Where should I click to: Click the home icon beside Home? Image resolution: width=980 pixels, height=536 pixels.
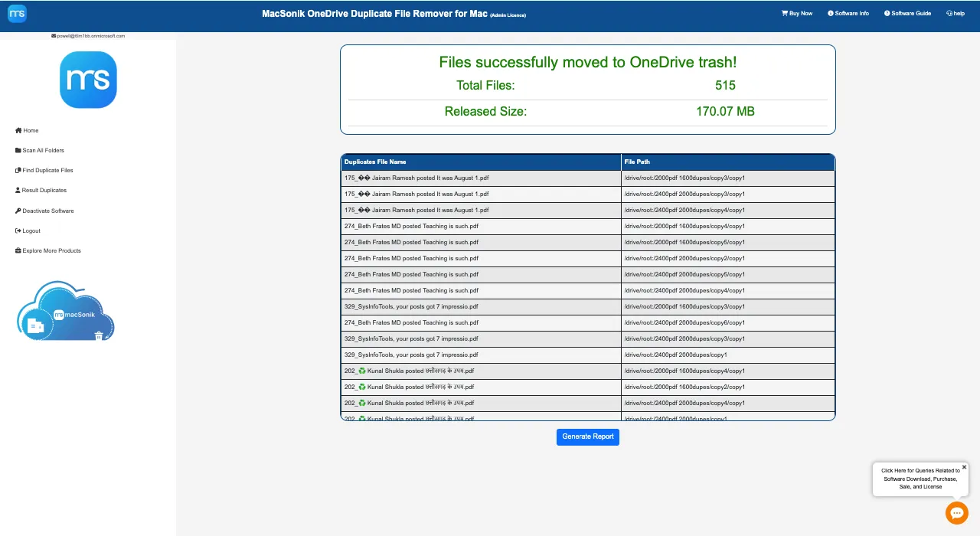click(x=18, y=130)
